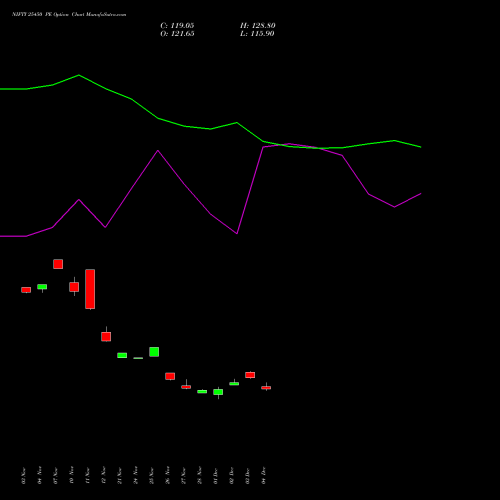Screen dimensions: 500x500
Task: Click the high price H: 128.80
Action: 258,26
